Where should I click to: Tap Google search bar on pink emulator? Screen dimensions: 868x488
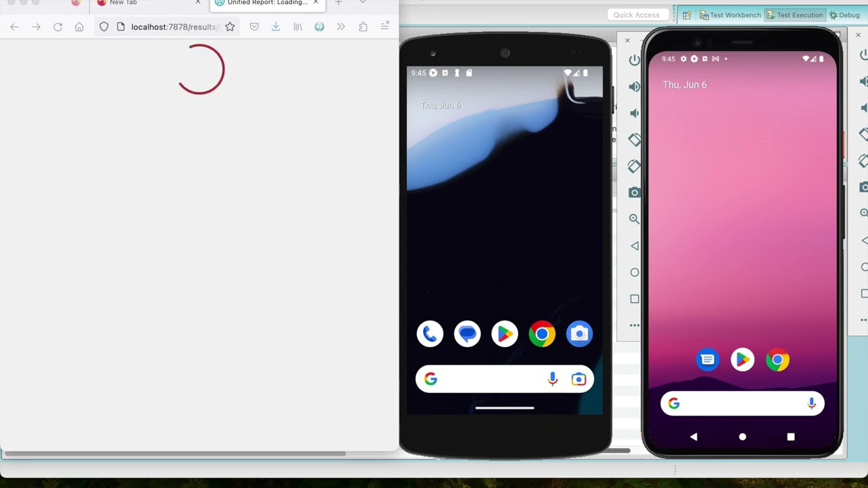(743, 404)
